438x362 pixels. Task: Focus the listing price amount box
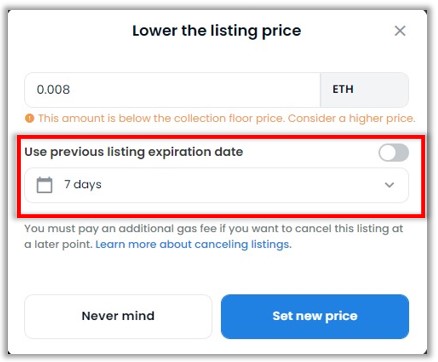(172, 90)
